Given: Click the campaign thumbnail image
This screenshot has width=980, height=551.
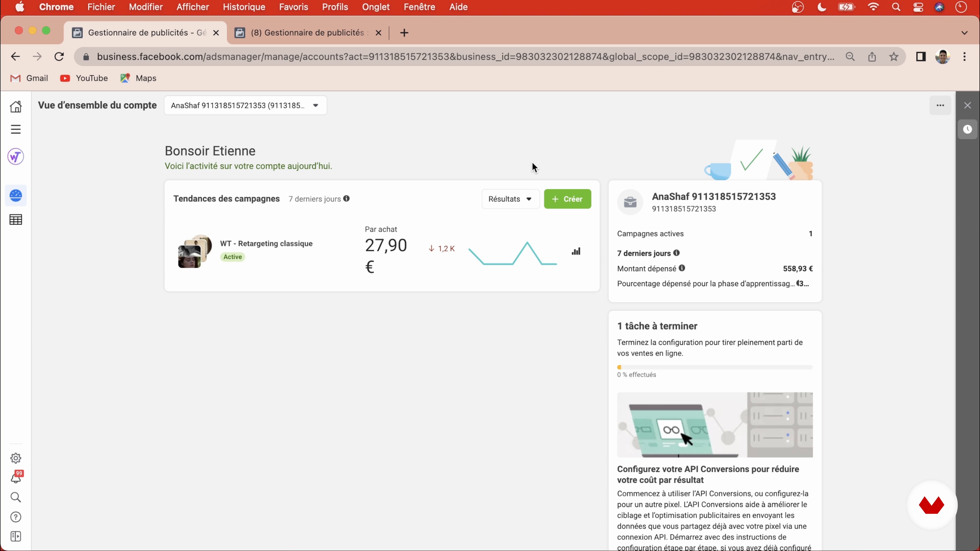Looking at the screenshot, I should pyautogui.click(x=195, y=251).
